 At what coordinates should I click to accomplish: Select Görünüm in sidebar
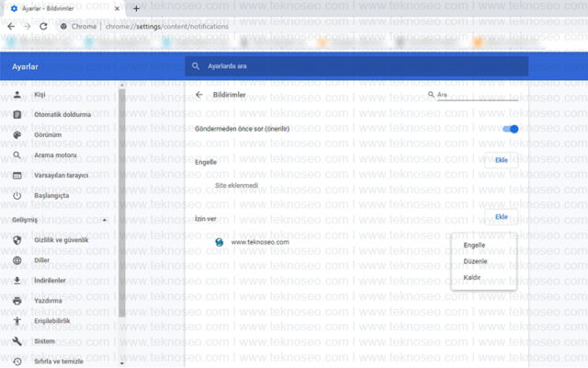48,135
